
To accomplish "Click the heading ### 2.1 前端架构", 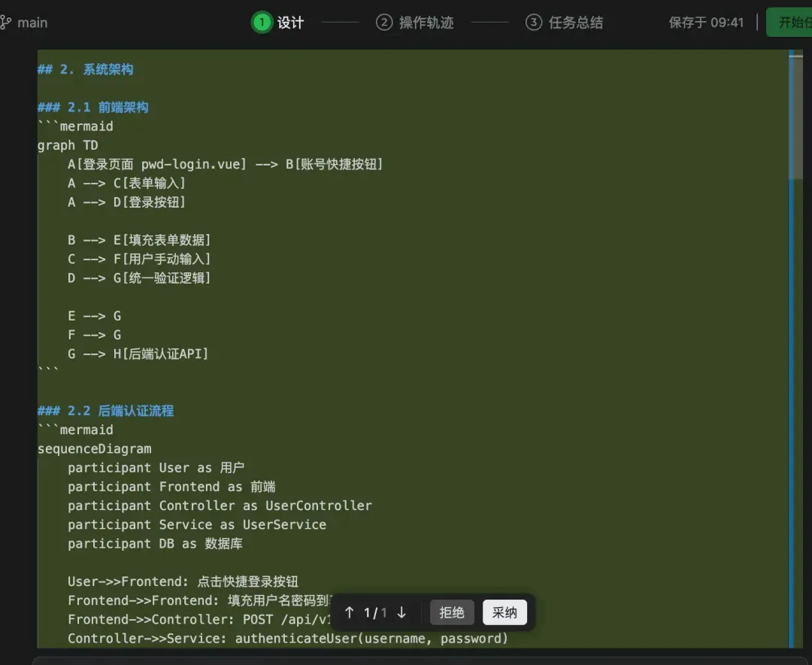I will click(x=93, y=108).
